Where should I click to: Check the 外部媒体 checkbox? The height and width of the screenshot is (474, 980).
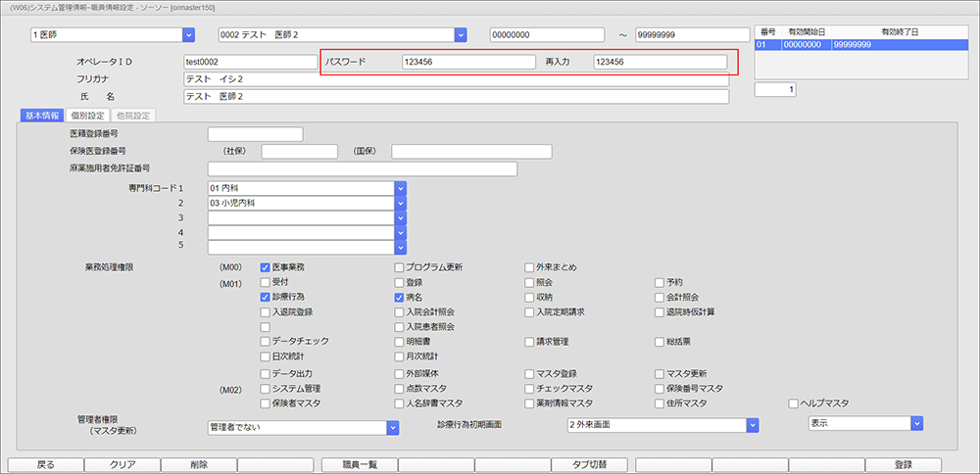(x=400, y=374)
